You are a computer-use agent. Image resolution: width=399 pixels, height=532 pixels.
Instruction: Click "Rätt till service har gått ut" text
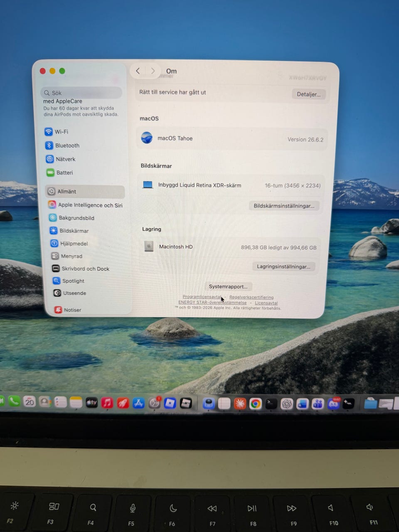coord(172,92)
